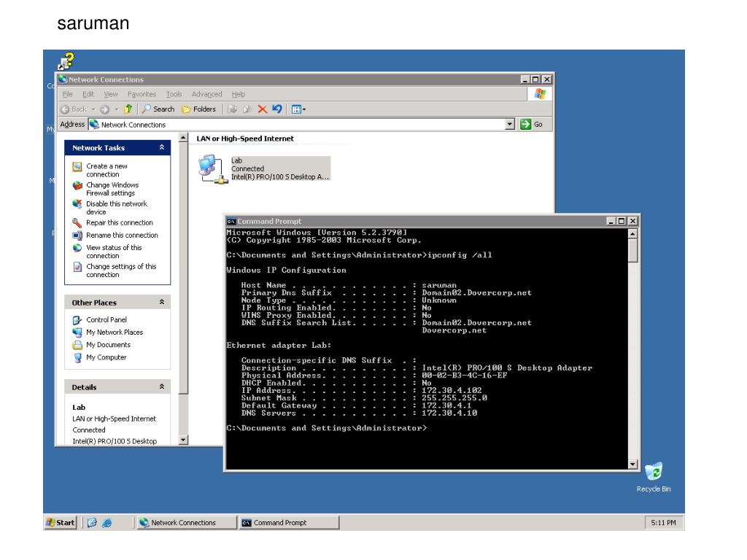Screen dimensions: 747x560
Task: Open the View menu
Action: pos(111,94)
